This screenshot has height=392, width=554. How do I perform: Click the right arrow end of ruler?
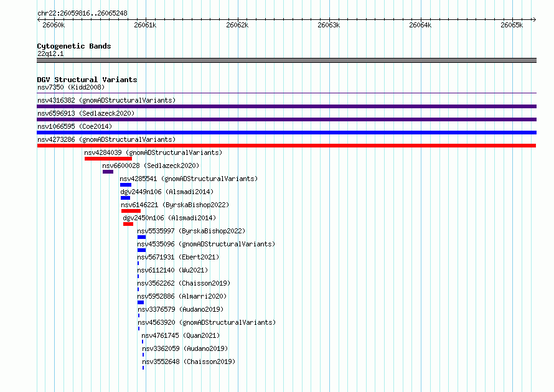pyautogui.click(x=534, y=19)
